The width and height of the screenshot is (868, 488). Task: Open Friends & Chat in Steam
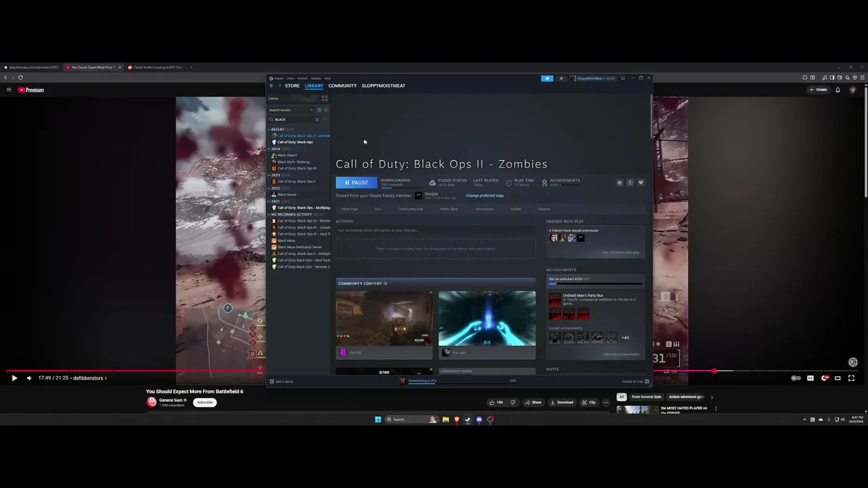pos(635,381)
